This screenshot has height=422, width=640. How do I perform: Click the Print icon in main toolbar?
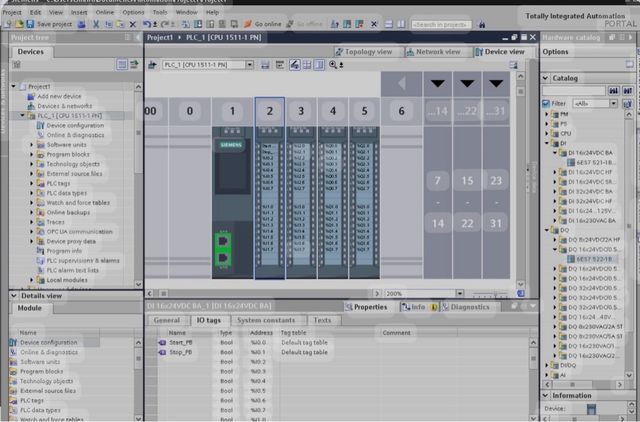pyautogui.click(x=82, y=24)
